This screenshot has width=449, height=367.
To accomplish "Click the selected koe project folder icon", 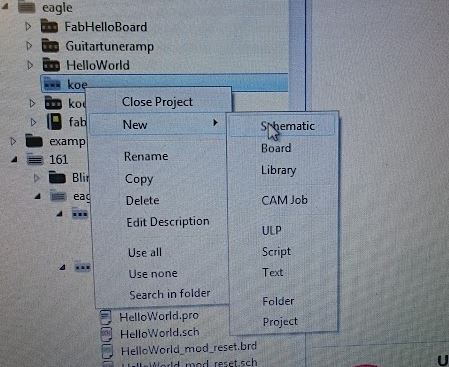I will pos(52,84).
